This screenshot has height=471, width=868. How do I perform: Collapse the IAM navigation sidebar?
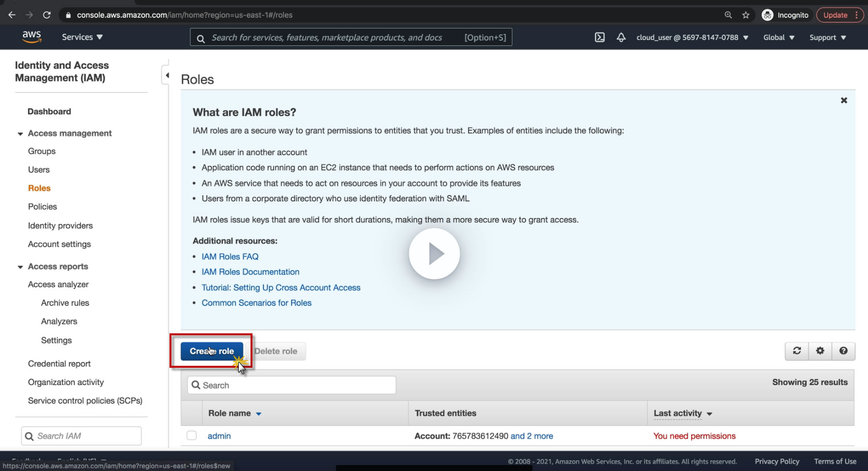click(167, 75)
